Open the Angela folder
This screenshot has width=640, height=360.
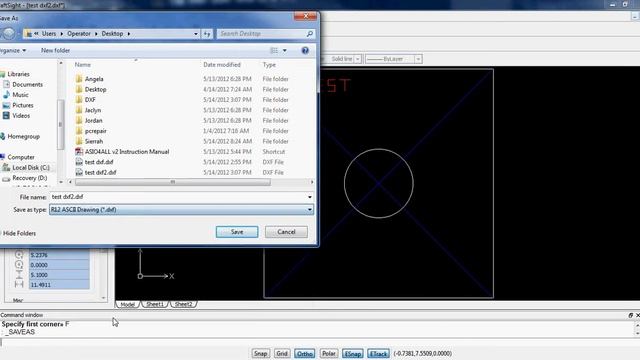click(94, 79)
